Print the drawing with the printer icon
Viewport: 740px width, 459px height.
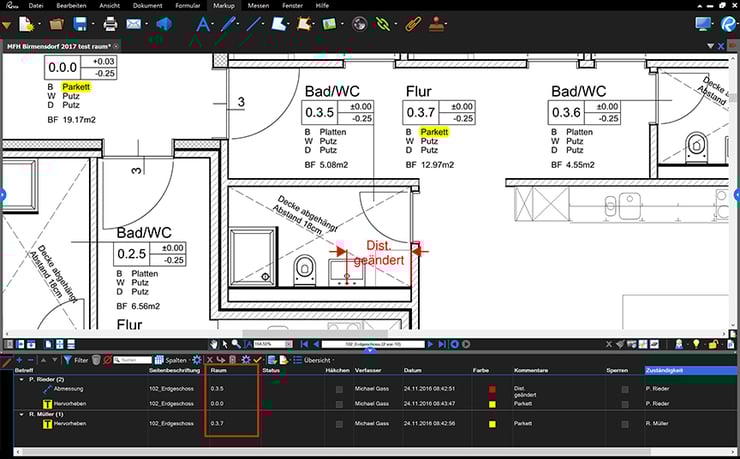pos(110,24)
